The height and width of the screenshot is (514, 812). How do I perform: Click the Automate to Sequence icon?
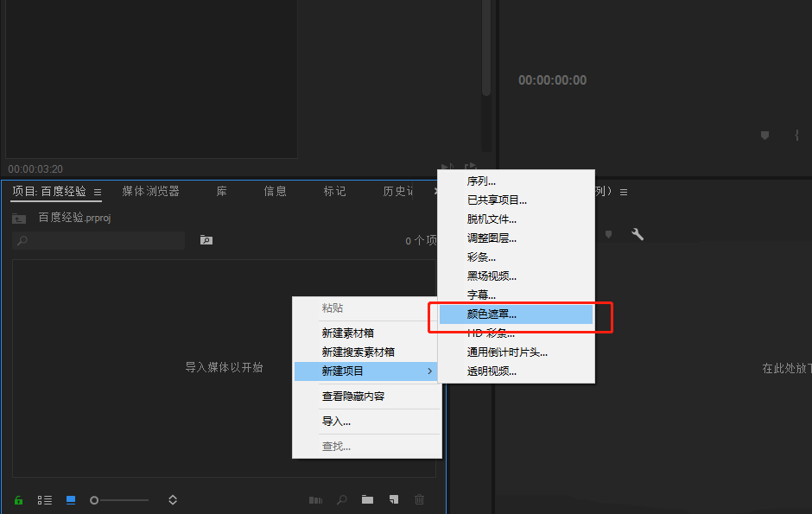(315, 499)
